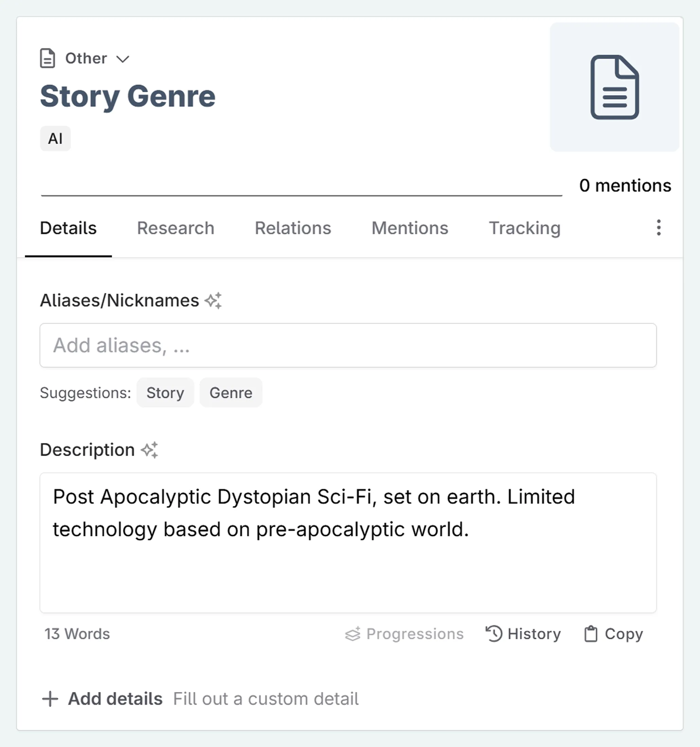Screen dimensions: 700x747
Task: Select the Relations tab
Action: click(293, 228)
